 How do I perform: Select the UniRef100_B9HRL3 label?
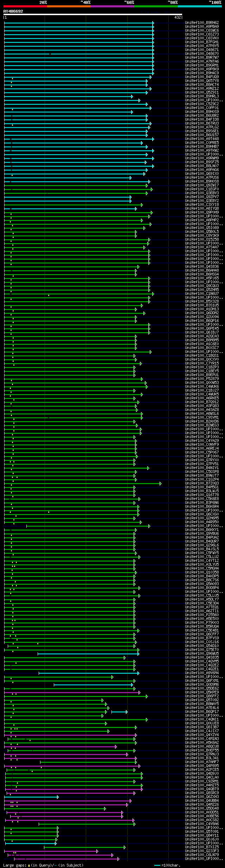point(202,96)
